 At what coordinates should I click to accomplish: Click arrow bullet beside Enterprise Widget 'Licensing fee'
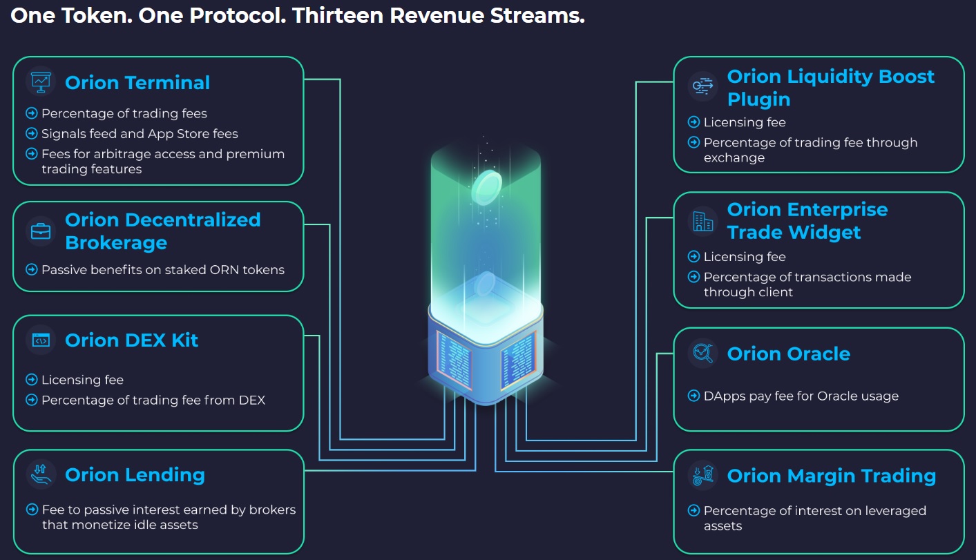(693, 256)
